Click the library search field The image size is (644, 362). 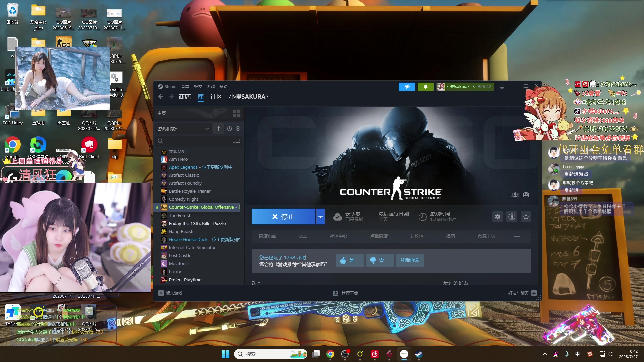tap(195, 141)
